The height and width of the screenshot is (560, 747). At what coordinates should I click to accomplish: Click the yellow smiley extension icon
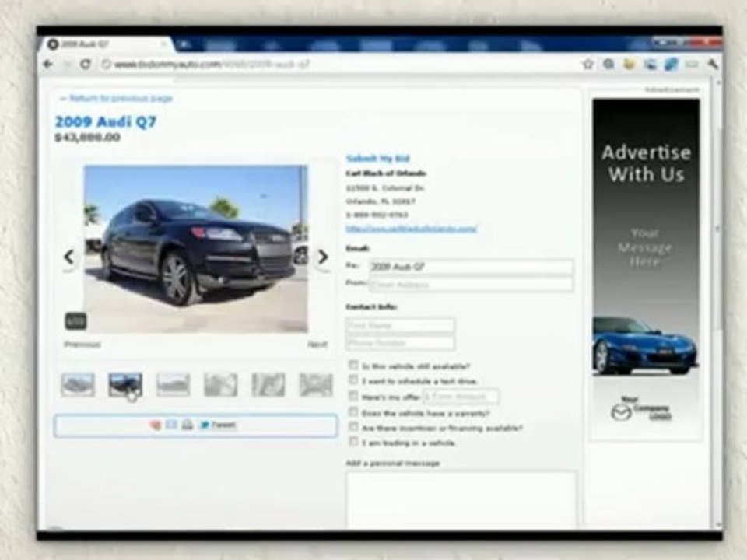[x=630, y=64]
